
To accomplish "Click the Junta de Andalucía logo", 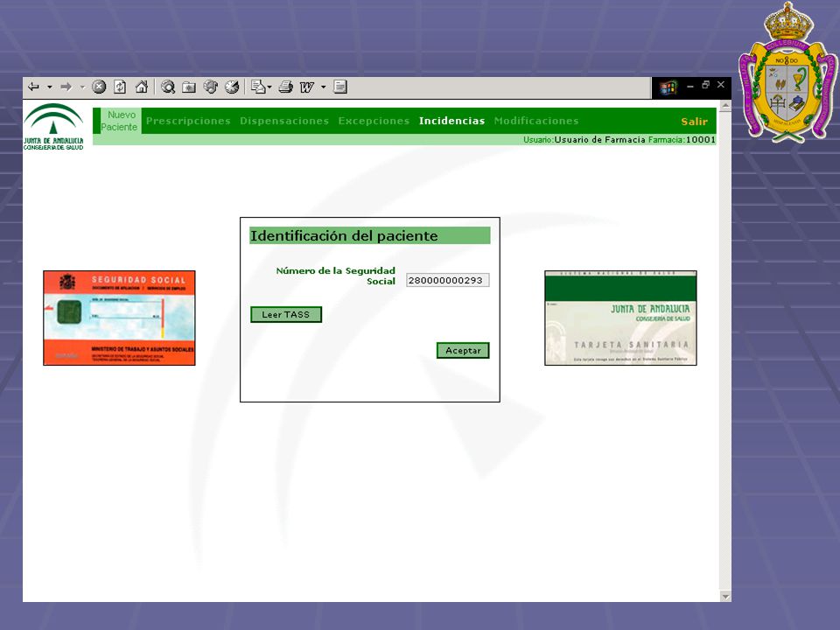I will [53, 126].
